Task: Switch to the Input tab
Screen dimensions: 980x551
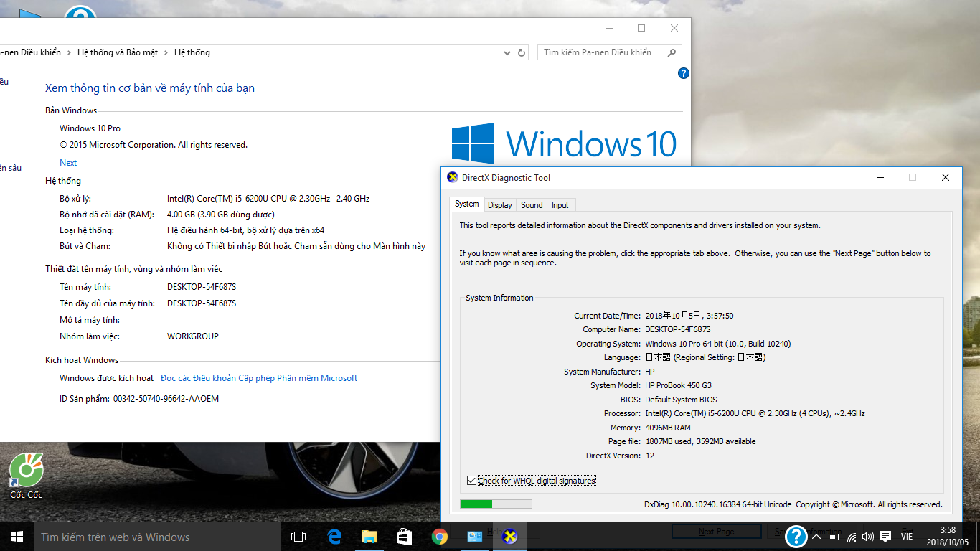Action: coord(560,205)
